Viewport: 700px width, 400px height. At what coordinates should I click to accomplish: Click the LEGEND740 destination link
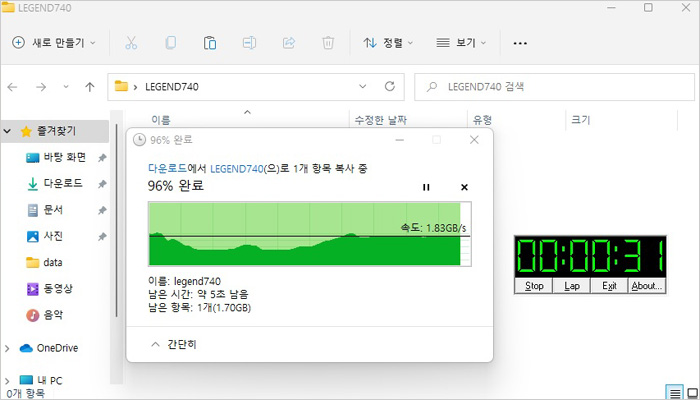tap(237, 169)
